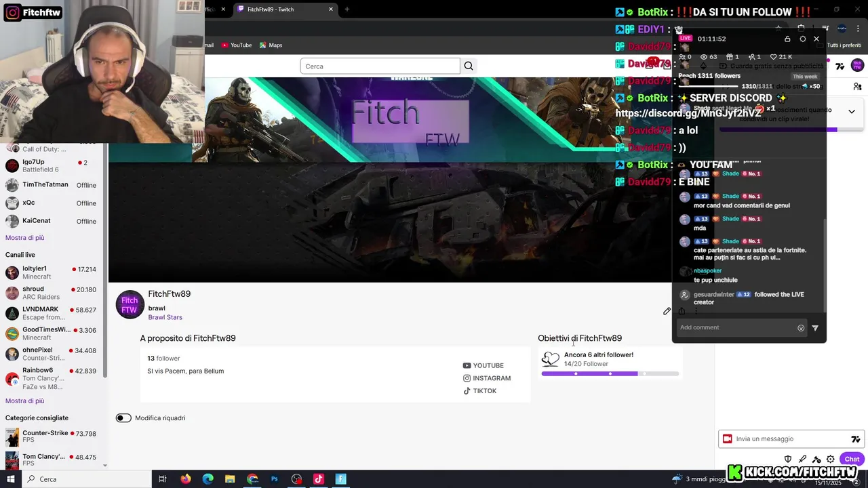Image resolution: width=868 pixels, height=488 pixels.
Task: Open File Explorer from the taskbar
Action: pos(230,479)
